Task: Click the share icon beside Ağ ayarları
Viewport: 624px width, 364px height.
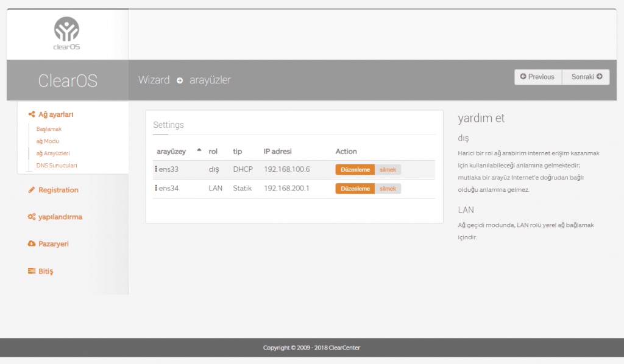Action: 32,114
